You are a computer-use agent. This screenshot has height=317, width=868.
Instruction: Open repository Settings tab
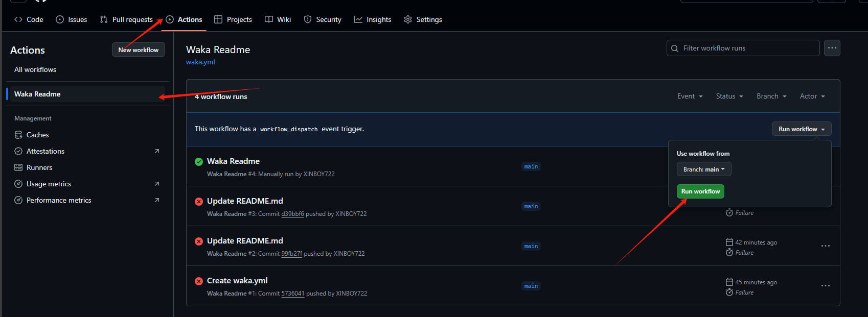[423, 19]
